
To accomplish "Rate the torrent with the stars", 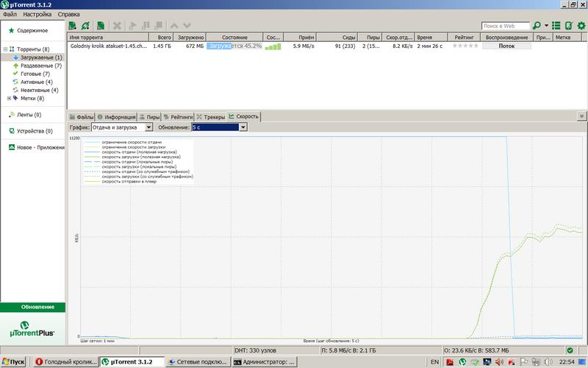I will coord(465,46).
